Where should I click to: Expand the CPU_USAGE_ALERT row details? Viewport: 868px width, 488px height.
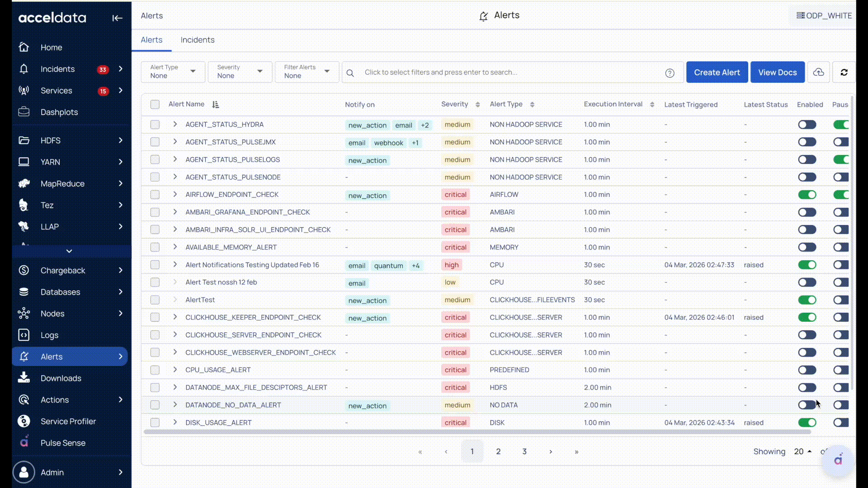tap(175, 370)
